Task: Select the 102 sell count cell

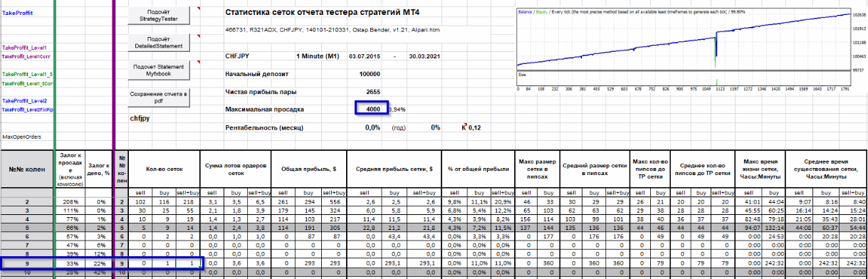Action: coord(140,203)
